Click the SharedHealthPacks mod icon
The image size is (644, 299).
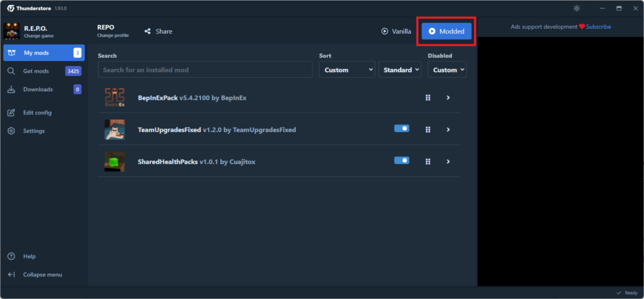[114, 161]
